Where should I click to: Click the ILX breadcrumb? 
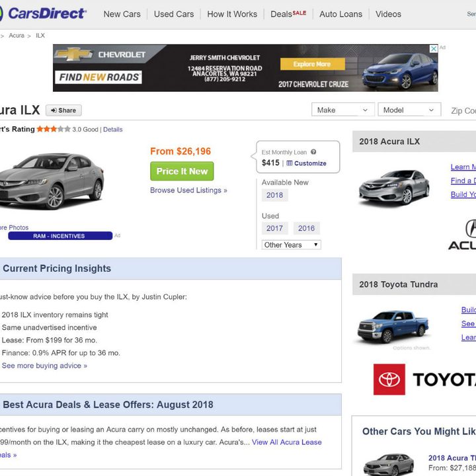(x=40, y=36)
